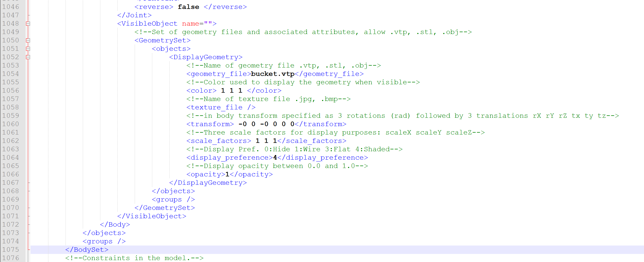This screenshot has width=644, height=262.
Task: Collapse the DisplayGeometry element fold marker
Action: coord(28,57)
